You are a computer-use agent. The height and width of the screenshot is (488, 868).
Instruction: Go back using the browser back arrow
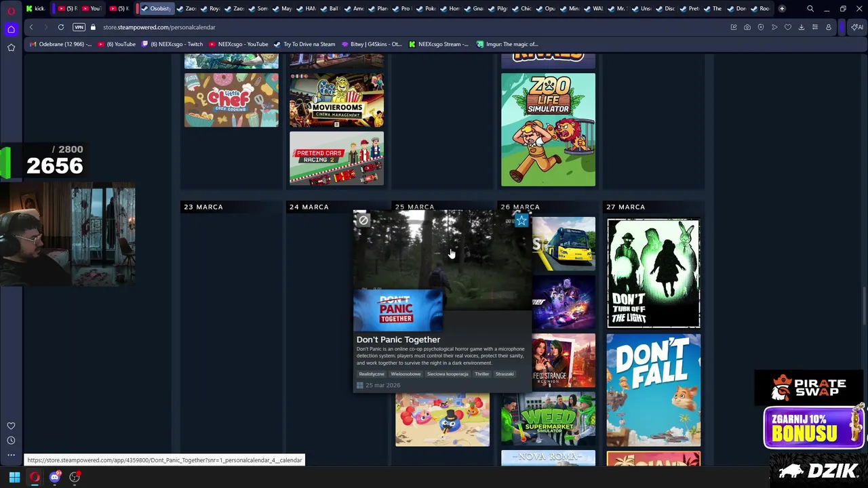[31, 27]
